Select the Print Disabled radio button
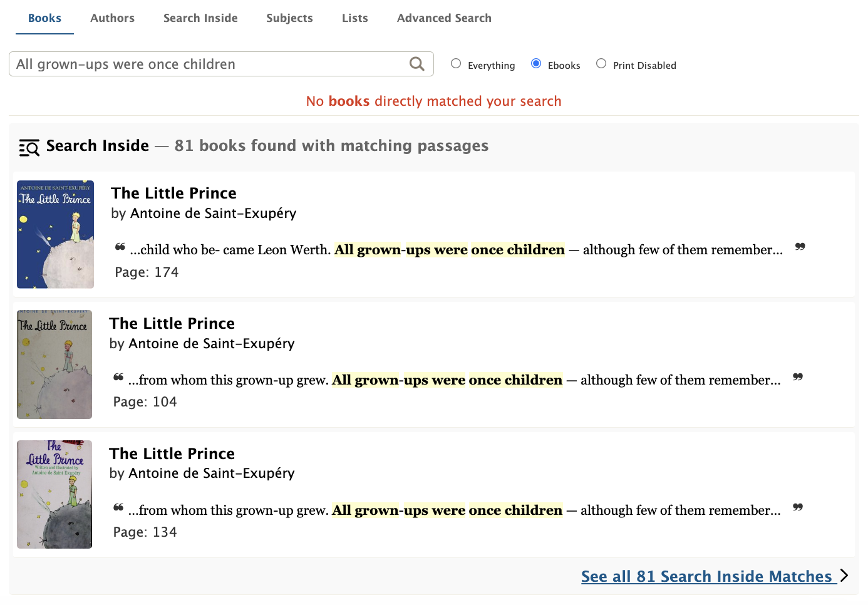 (x=601, y=63)
